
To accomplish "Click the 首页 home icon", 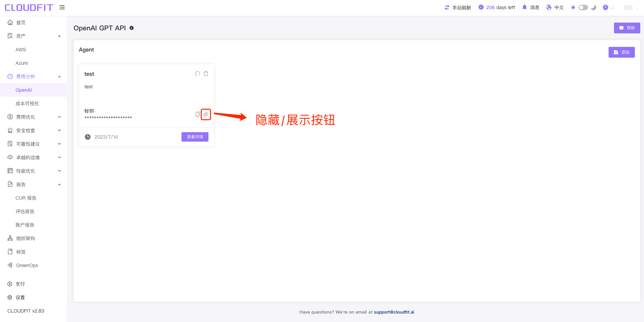I will [x=10, y=23].
